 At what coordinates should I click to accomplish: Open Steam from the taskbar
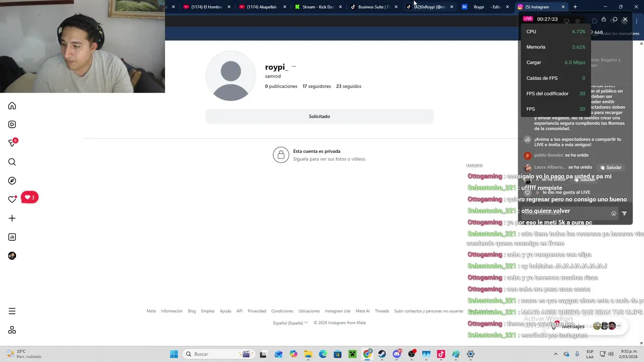coord(382,354)
